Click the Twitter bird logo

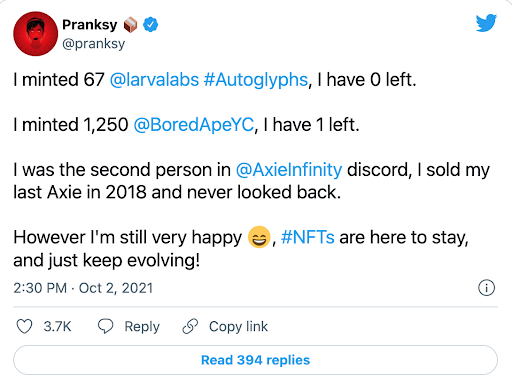click(x=486, y=23)
